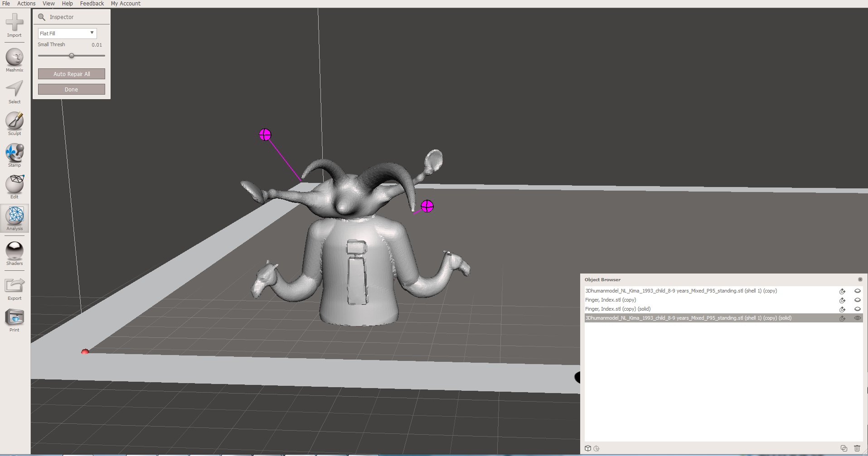The height and width of the screenshot is (456, 868).
Task: Open the Flat Fill dropdown
Action: pyautogui.click(x=67, y=33)
